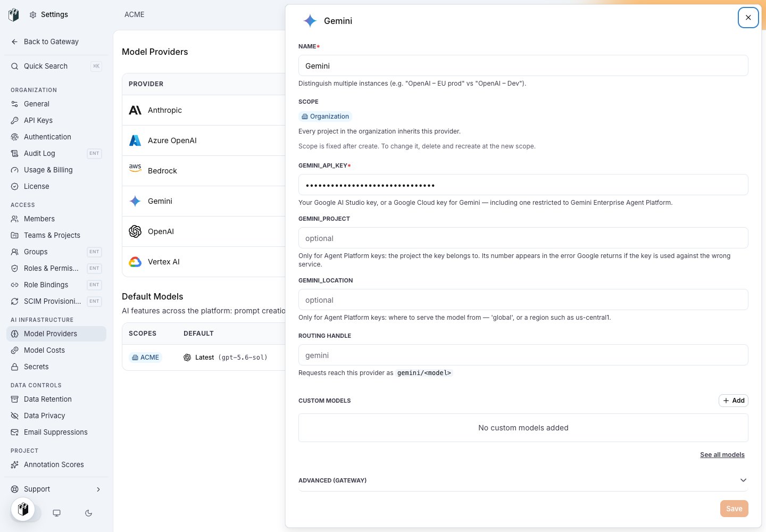The height and width of the screenshot is (532, 766).
Task: Click the sync icon beside SCIM Provisioning
Action: click(15, 302)
